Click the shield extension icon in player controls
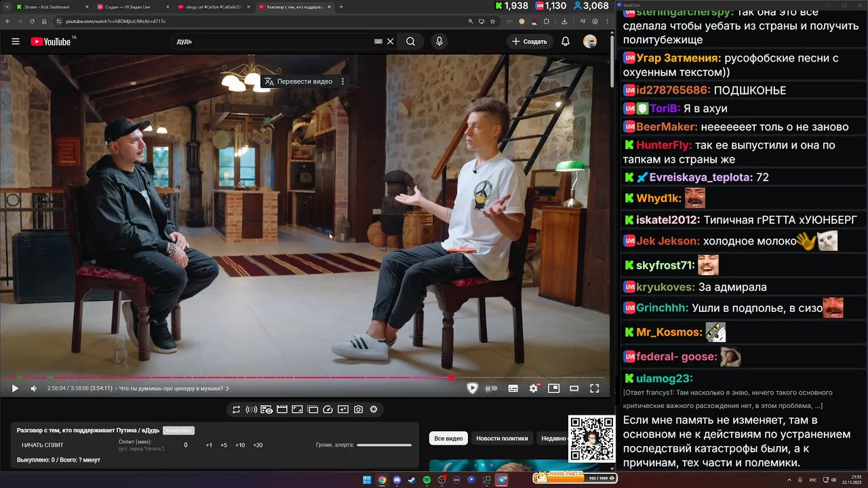Screen dimensions: 868x488 tap(473, 388)
